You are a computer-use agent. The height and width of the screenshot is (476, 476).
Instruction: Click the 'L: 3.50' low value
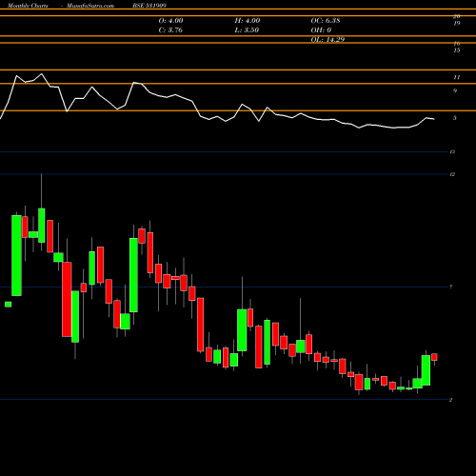point(247,30)
